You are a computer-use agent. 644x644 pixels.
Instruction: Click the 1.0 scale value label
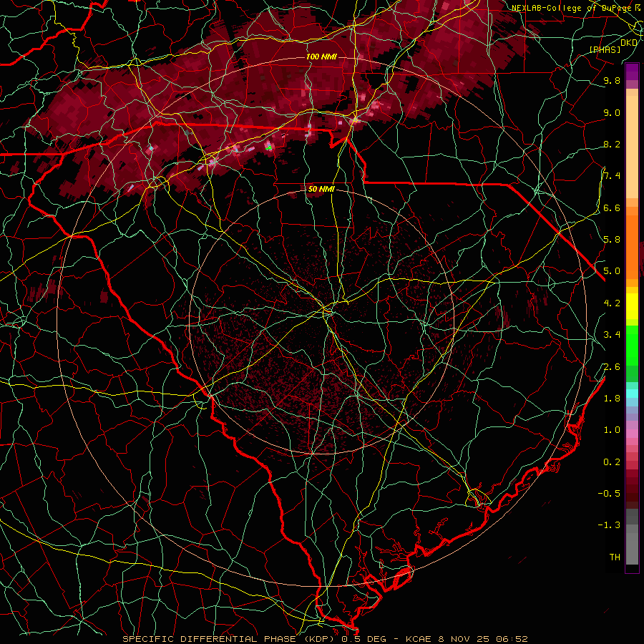pyautogui.click(x=612, y=429)
